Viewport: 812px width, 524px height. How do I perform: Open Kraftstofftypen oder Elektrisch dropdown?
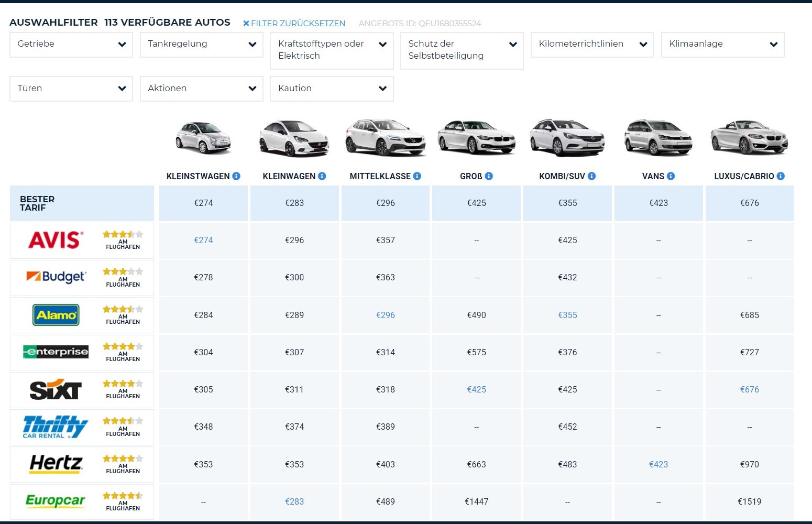[x=332, y=50]
